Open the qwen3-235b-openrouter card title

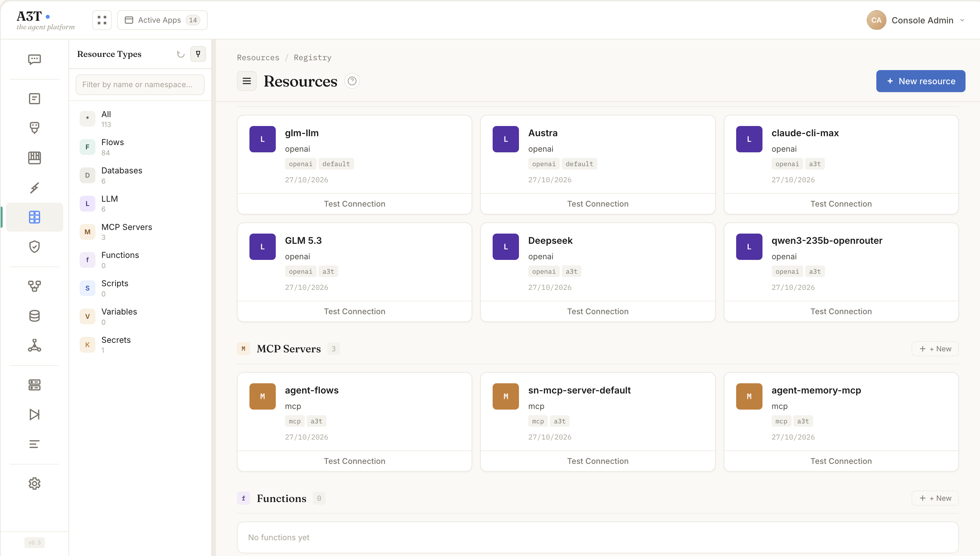(827, 240)
